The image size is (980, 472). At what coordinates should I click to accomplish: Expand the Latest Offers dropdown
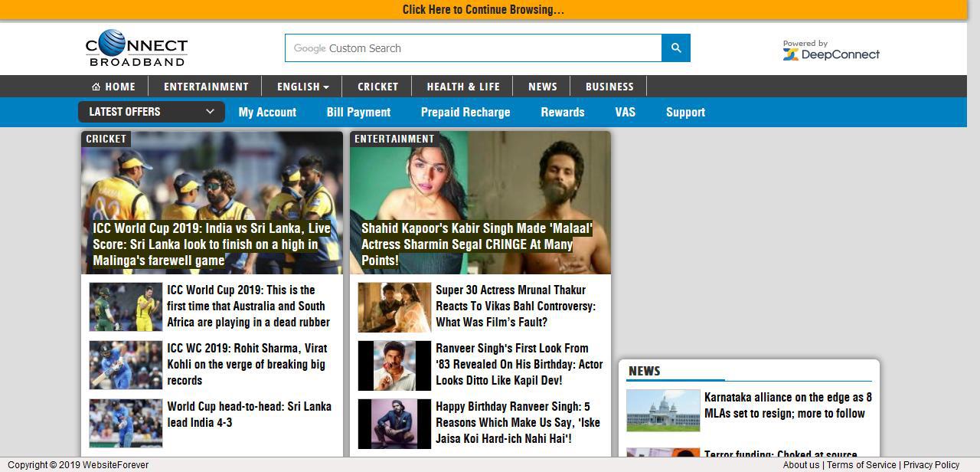tap(152, 112)
